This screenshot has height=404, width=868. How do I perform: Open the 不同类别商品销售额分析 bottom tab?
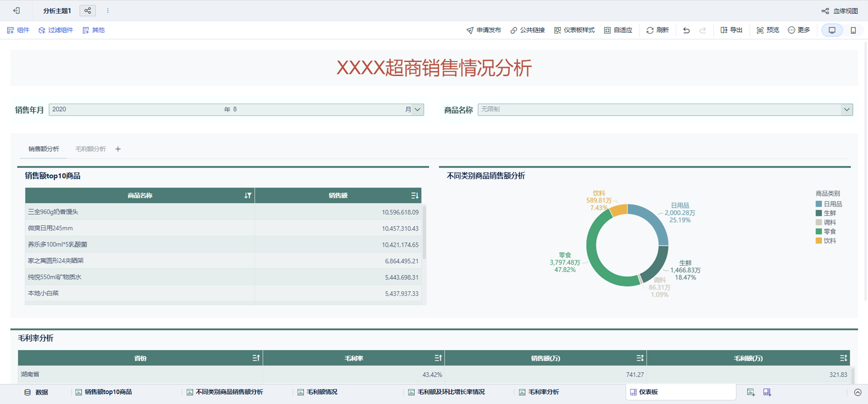point(225,392)
